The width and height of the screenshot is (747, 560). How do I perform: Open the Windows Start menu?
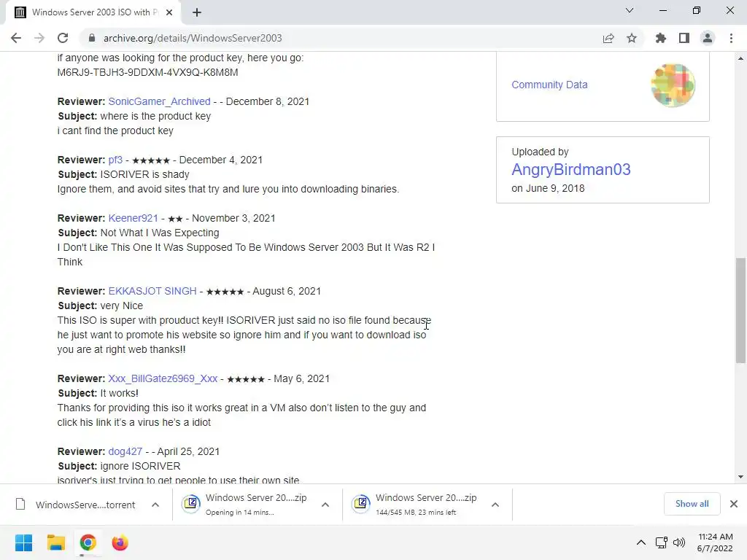pyautogui.click(x=24, y=542)
